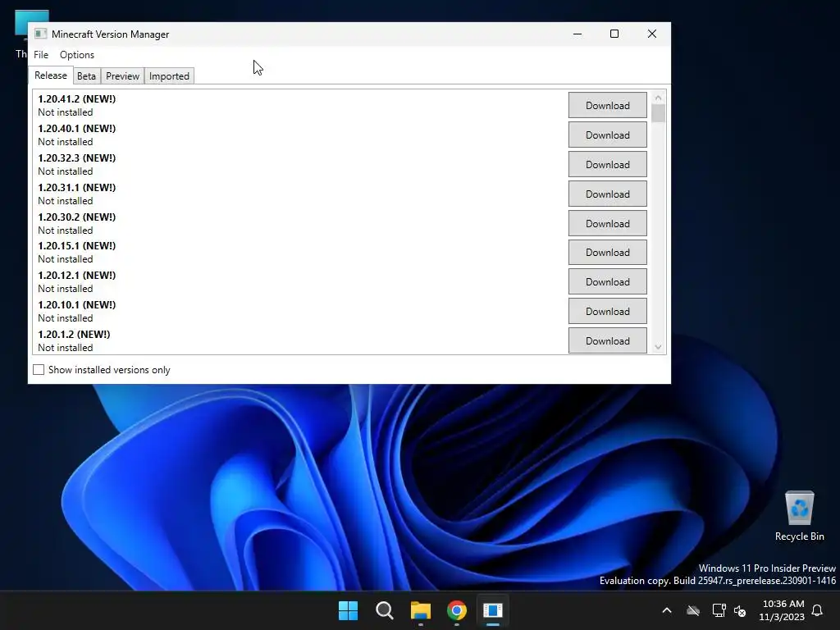Select the 1.20.32.3 (NEW!) version label

[76, 157]
